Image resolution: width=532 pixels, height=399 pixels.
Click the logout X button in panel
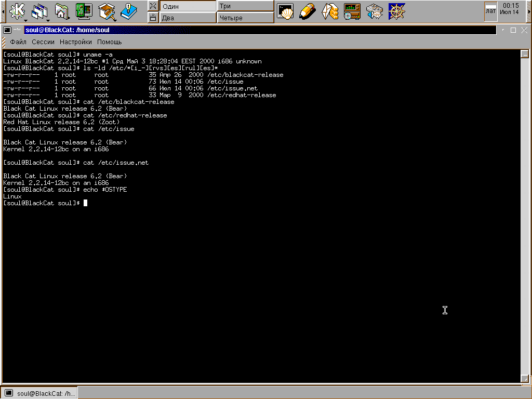[153, 6]
